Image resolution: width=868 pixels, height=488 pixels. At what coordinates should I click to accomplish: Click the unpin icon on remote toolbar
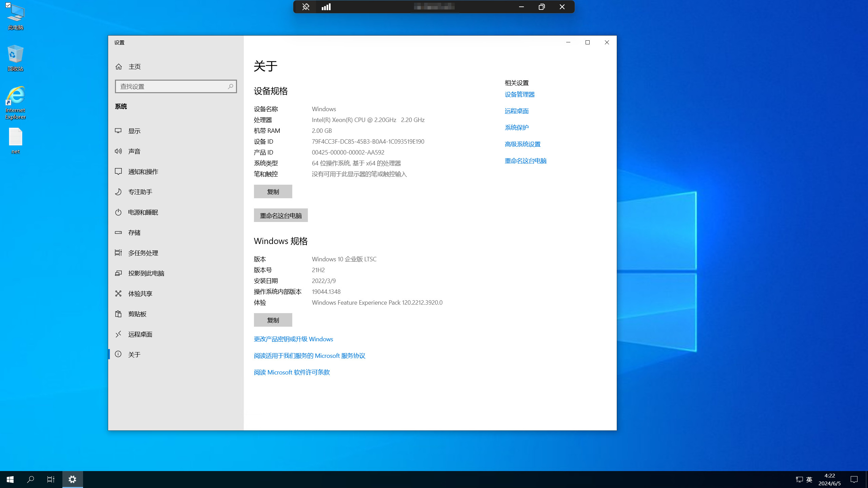(305, 7)
